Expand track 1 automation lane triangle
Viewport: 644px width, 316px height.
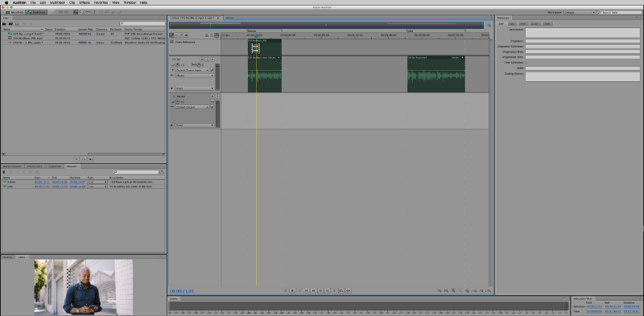(x=171, y=88)
